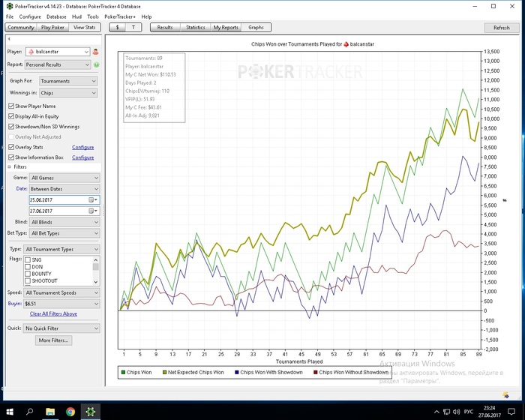Click the PokerTracker icon in taskbar
525x420 pixels.
(90, 411)
